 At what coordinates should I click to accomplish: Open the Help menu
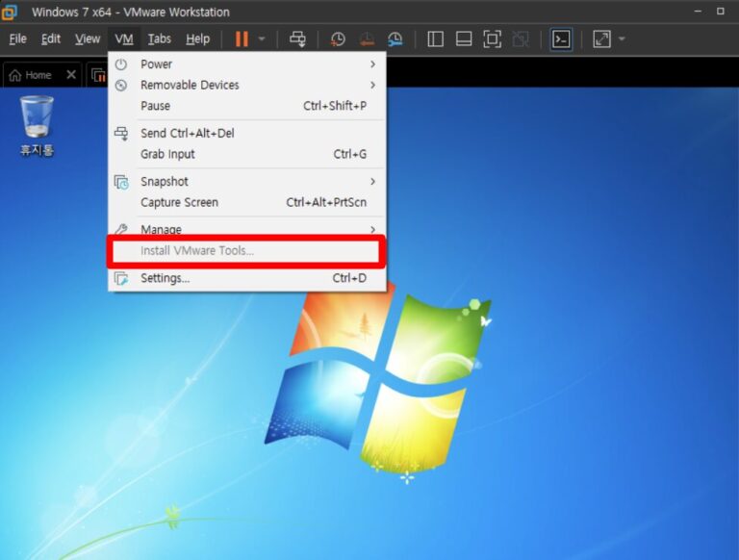pos(197,39)
